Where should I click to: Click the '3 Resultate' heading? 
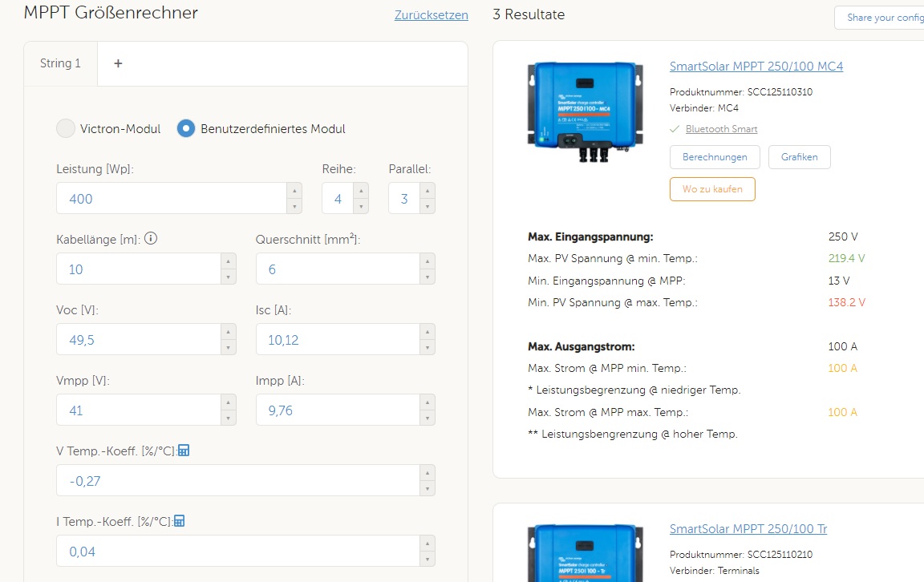529,14
